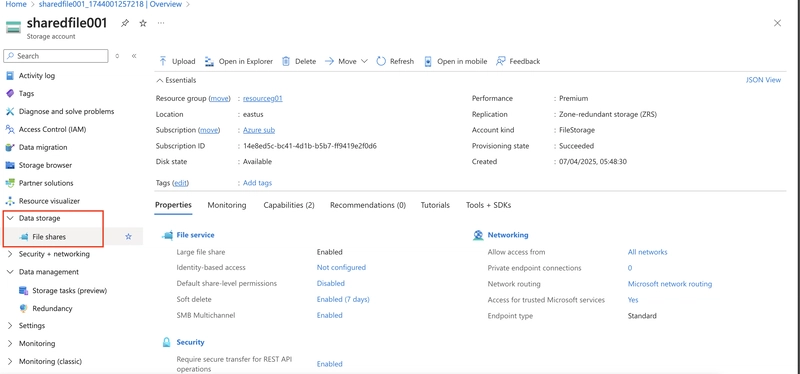Click the Upload toolbar icon

tap(163, 61)
